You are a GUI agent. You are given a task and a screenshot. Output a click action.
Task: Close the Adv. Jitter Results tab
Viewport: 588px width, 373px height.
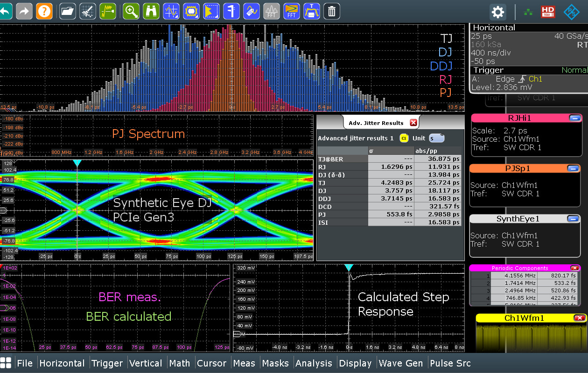tap(413, 123)
